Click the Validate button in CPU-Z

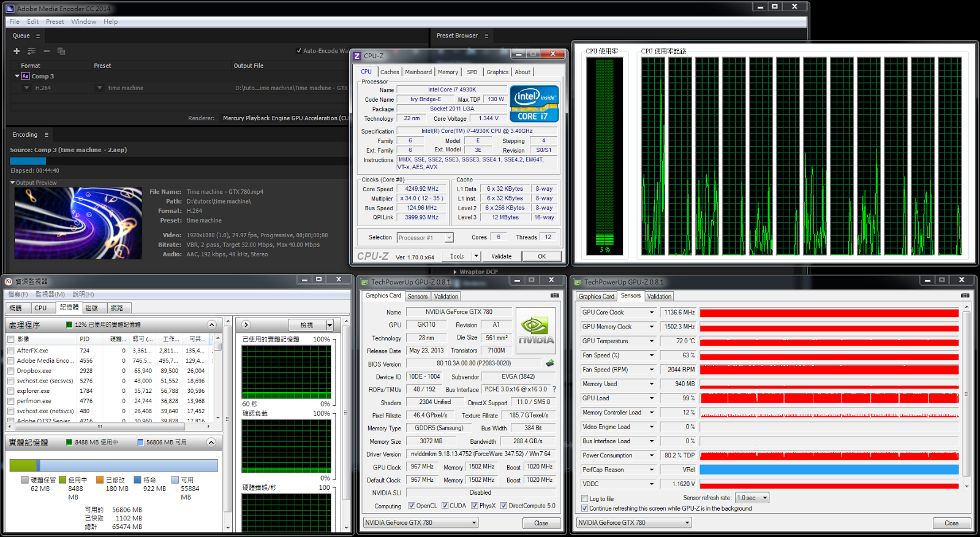[x=502, y=256]
